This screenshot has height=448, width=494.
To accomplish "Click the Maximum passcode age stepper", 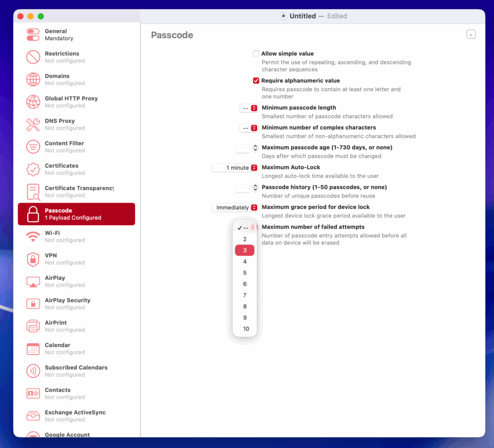I will [255, 148].
